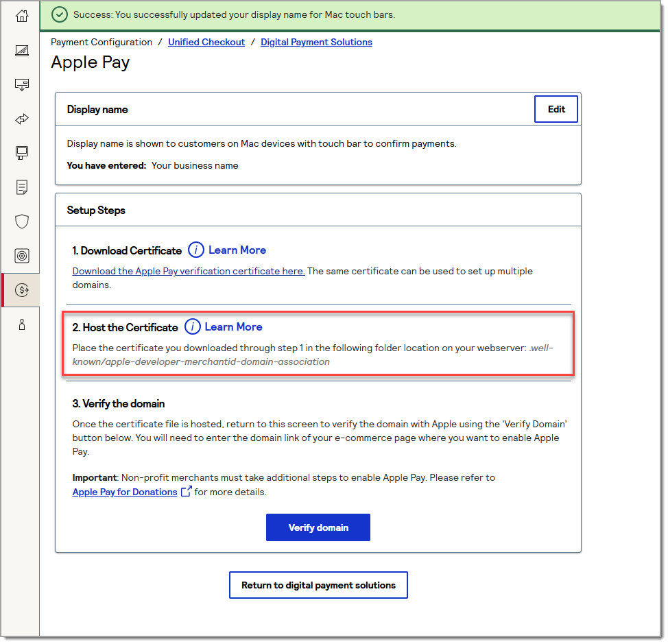Click the Edit display name button
This screenshot has height=644, width=668.
click(x=556, y=109)
